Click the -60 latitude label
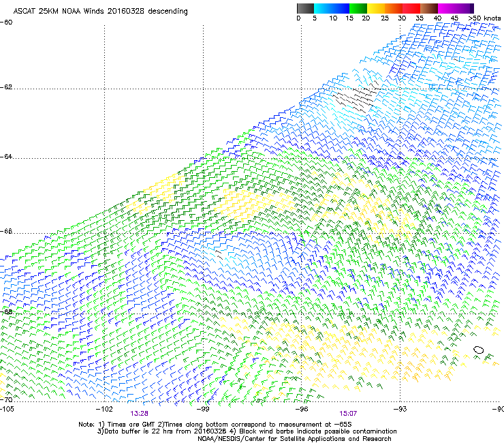Screen dimensions: 504x443 6,22
